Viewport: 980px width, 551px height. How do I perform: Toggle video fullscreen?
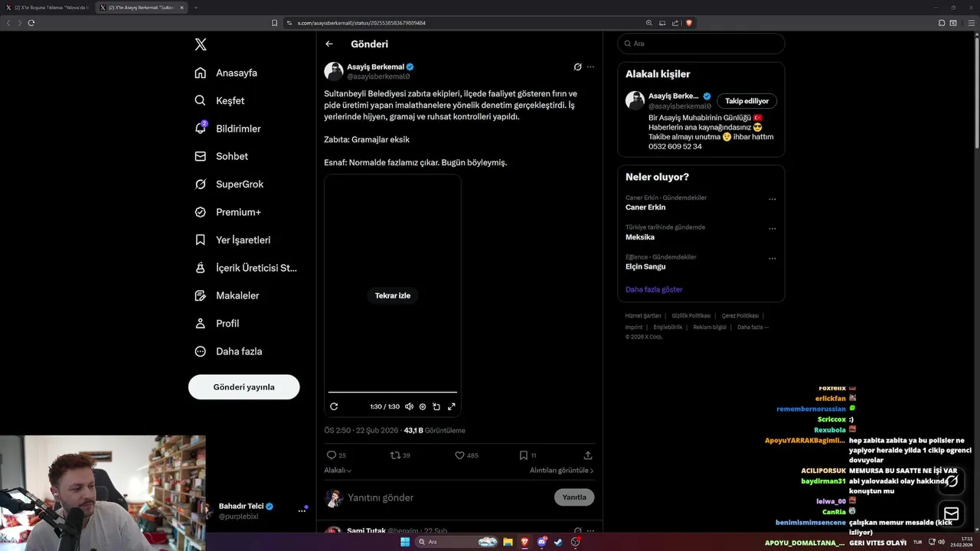point(452,406)
